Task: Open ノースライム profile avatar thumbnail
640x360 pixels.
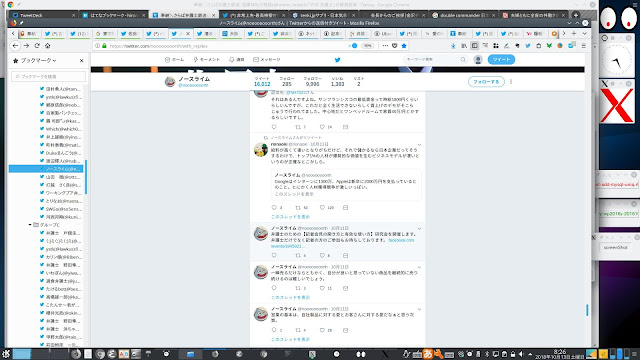Action: pyautogui.click(x=170, y=82)
